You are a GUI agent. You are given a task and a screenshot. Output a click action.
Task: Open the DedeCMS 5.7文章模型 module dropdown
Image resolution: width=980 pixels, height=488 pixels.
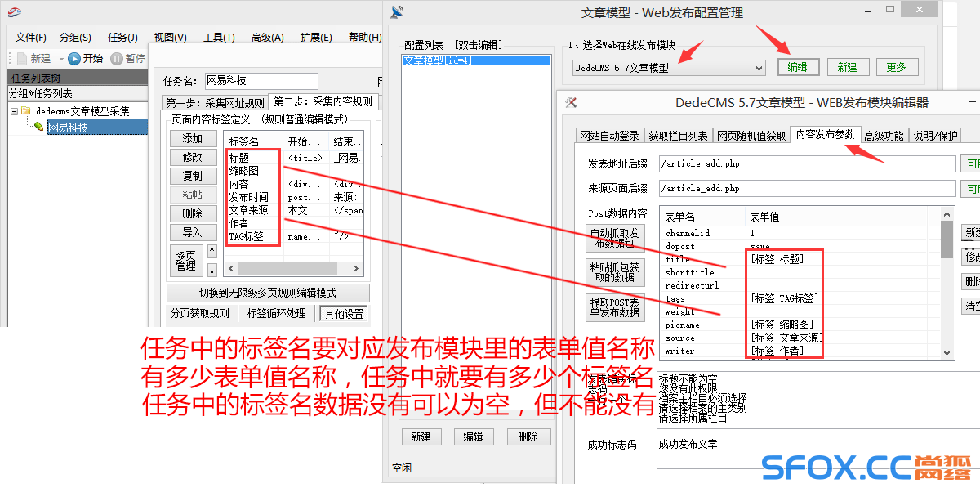759,68
